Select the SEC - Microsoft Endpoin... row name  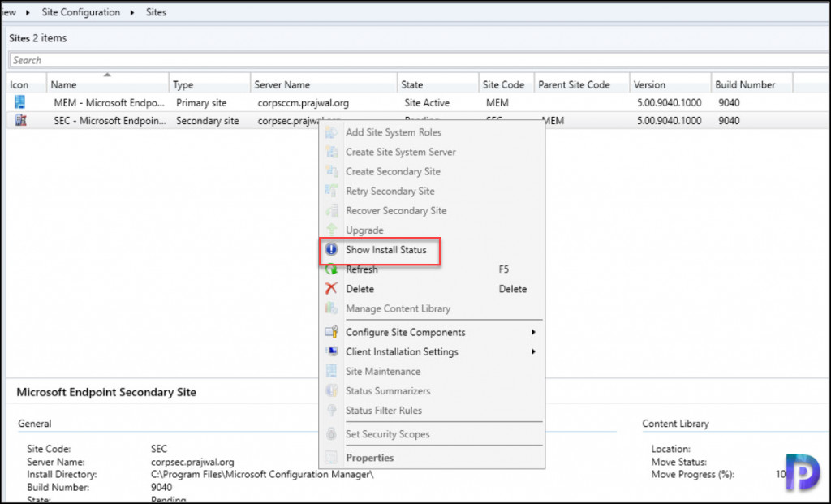point(110,121)
